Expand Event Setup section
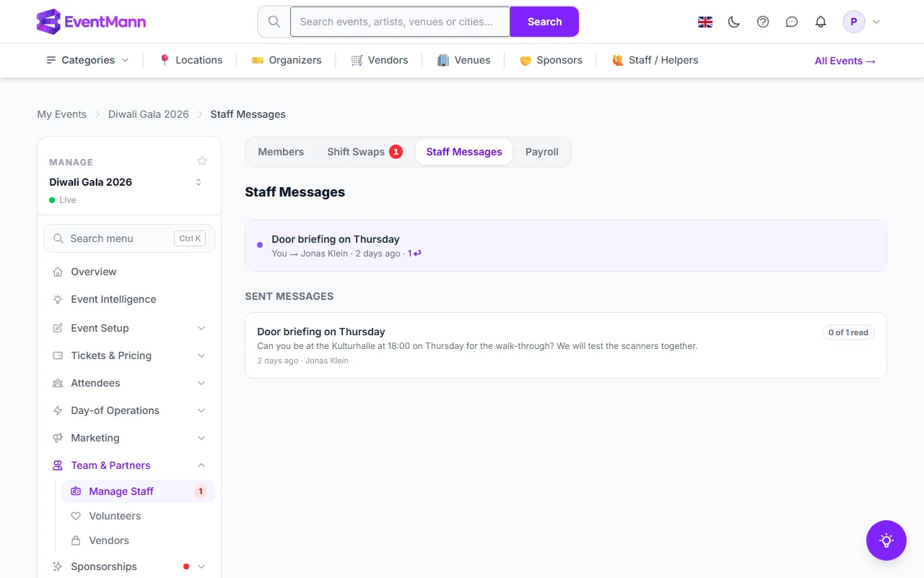 pos(129,328)
